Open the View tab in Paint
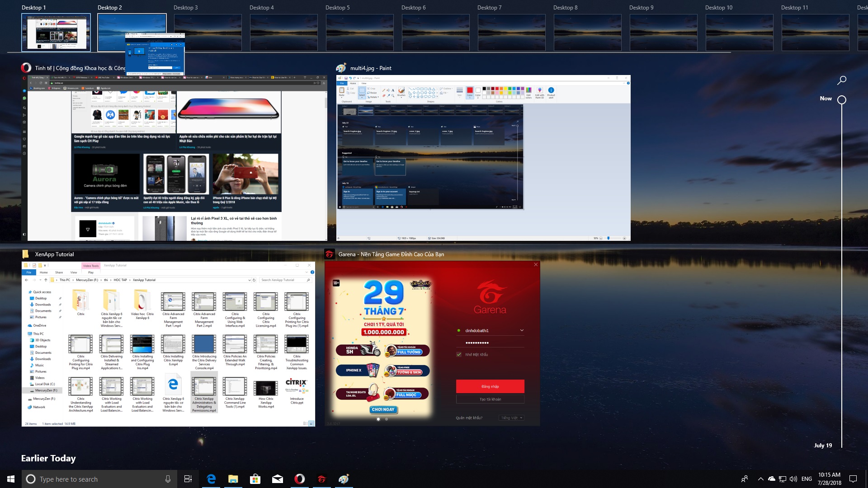Screen dimensions: 868x488 364,83
